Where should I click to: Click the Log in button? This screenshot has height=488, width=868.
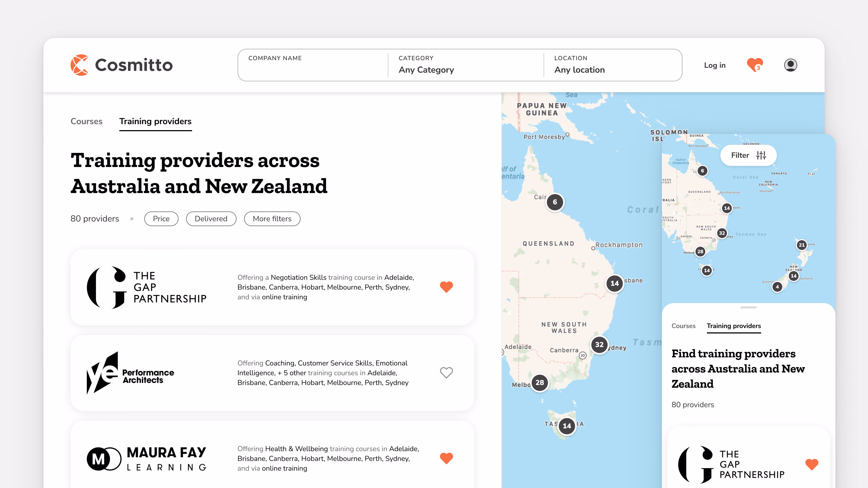pyautogui.click(x=715, y=65)
